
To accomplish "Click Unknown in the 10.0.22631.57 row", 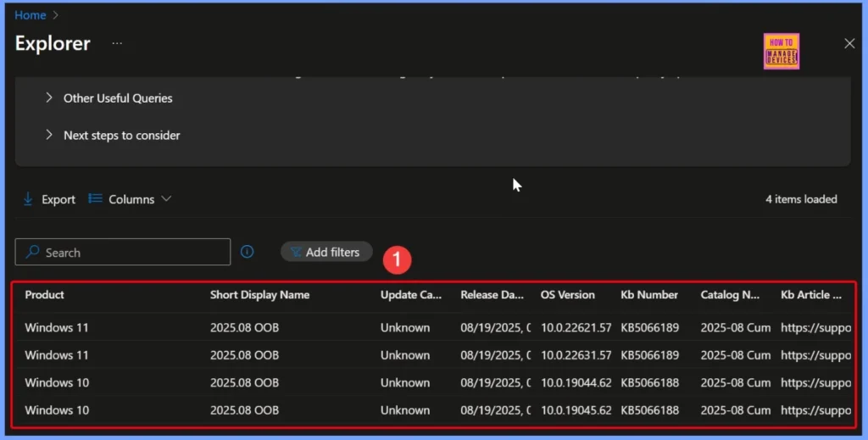I will pyautogui.click(x=404, y=355).
